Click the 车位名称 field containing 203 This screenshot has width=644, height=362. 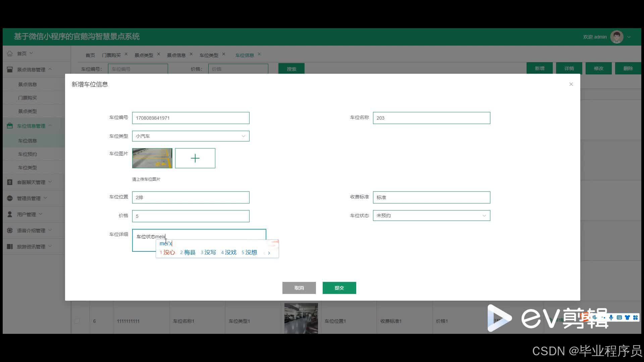click(431, 118)
